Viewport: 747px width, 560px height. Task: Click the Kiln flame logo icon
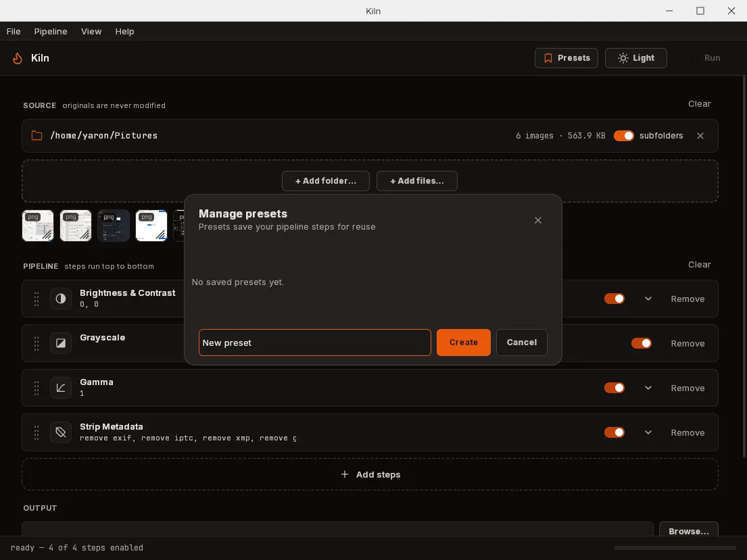tap(18, 58)
